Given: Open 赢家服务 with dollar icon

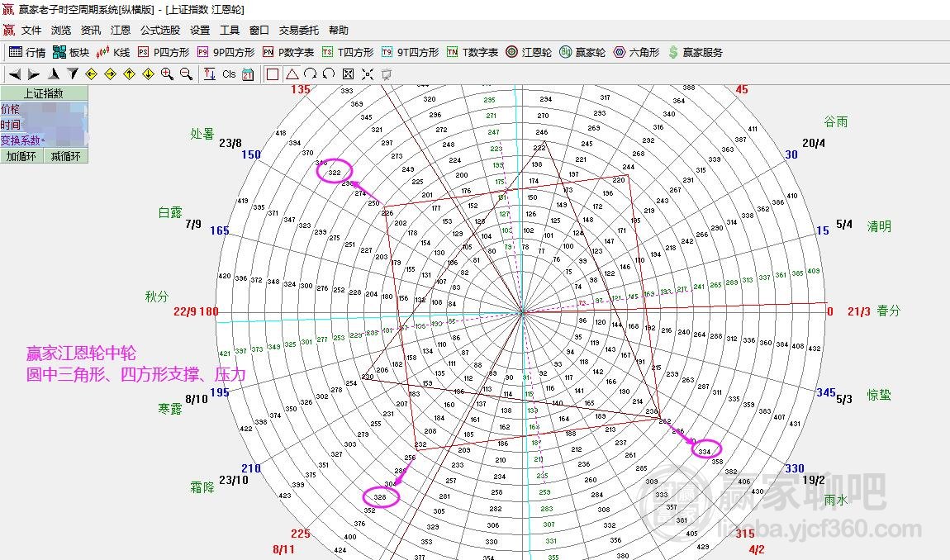Looking at the screenshot, I should tap(696, 53).
